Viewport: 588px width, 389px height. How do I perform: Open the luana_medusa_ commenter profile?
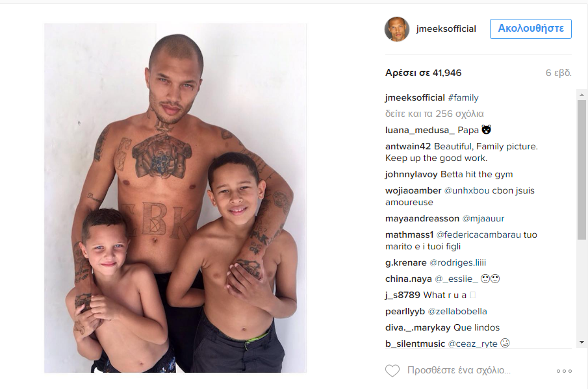tap(420, 130)
